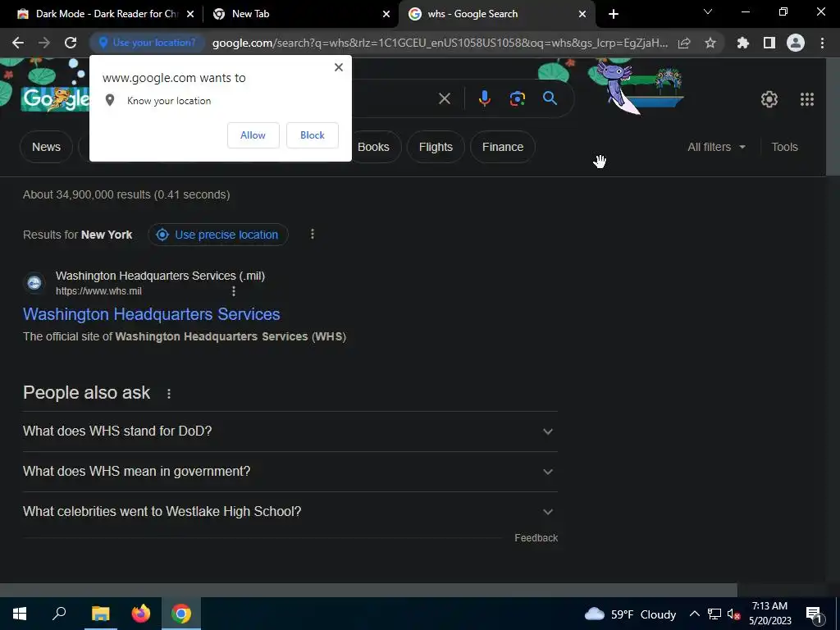Open the Windows Start menu
This screenshot has height=630, width=840.
(20, 614)
